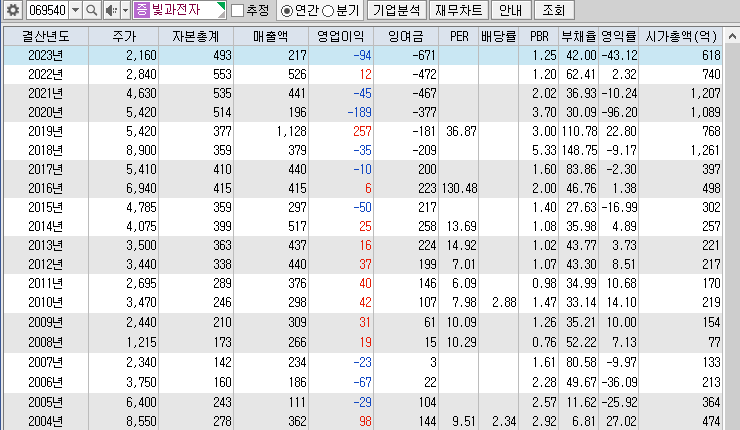Select the 2009년 row label
The image size is (740, 430).
(46, 322)
